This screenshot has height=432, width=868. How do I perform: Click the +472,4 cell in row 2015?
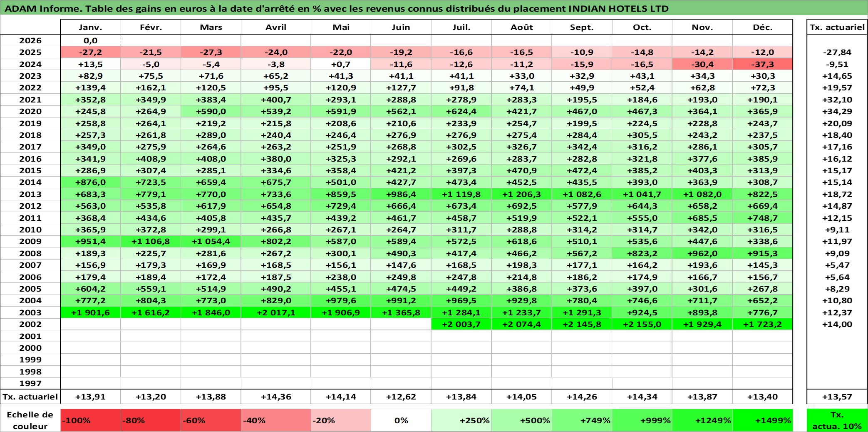pyautogui.click(x=582, y=170)
